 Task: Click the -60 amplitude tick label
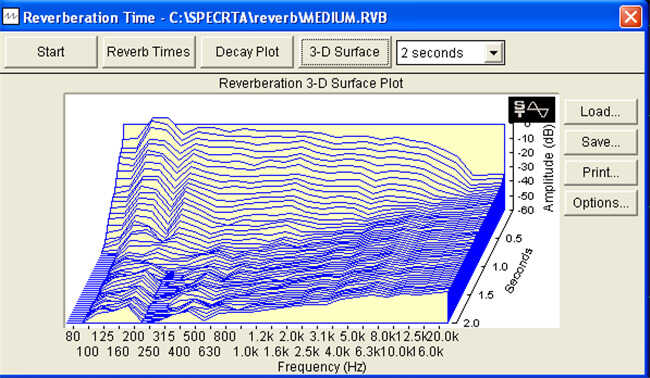[x=526, y=210]
